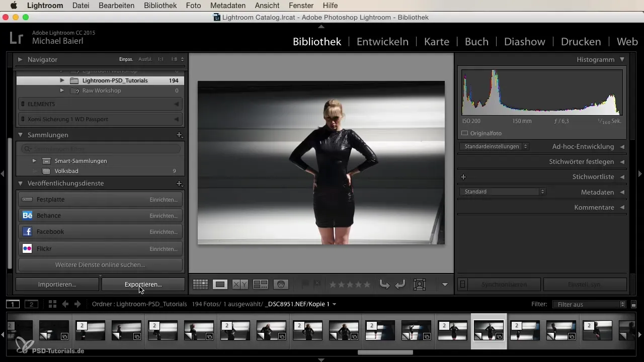This screenshot has height=362, width=644.
Task: Expand Lightroom-PSD_Tutorials folder
Action: pyautogui.click(x=62, y=80)
